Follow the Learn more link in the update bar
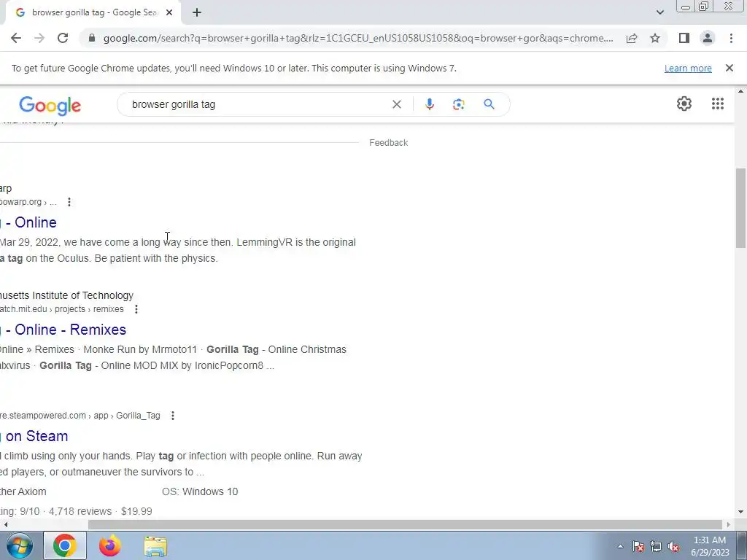Viewport: 747px width, 560px height. 688,68
